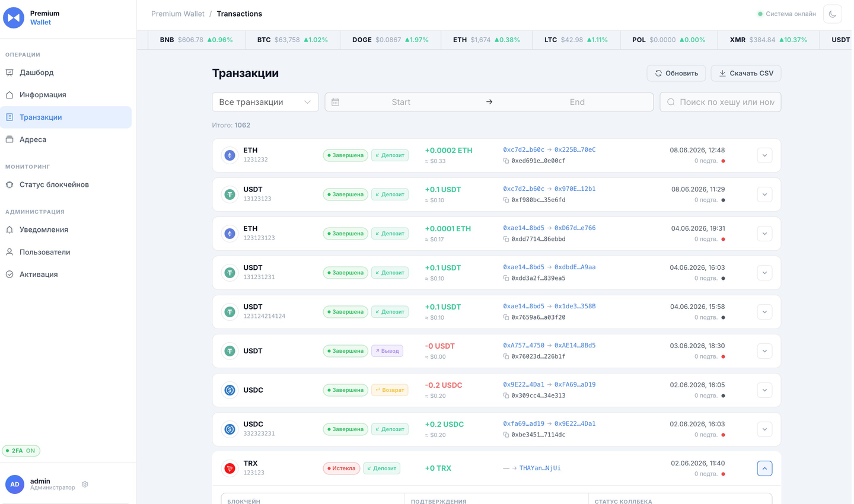Click the calendar icon in date range
The height and width of the screenshot is (504, 854).
click(x=336, y=102)
